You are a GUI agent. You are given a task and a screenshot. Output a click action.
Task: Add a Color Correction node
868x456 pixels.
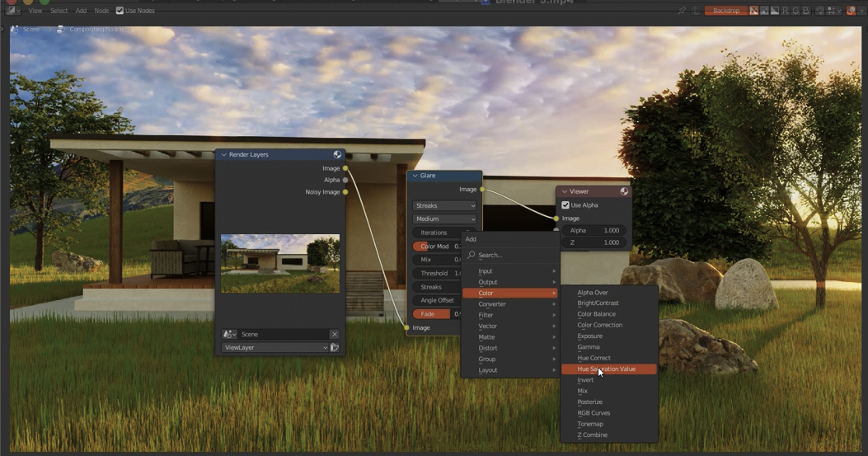coord(609,325)
